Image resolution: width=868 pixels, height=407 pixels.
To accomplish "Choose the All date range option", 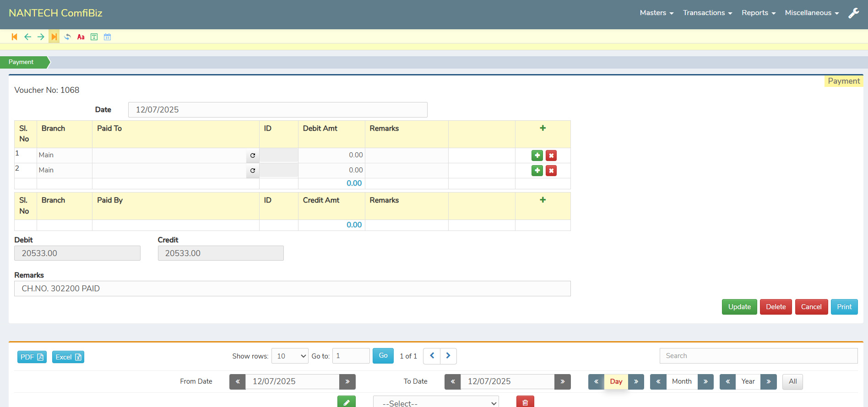I will click(x=792, y=381).
